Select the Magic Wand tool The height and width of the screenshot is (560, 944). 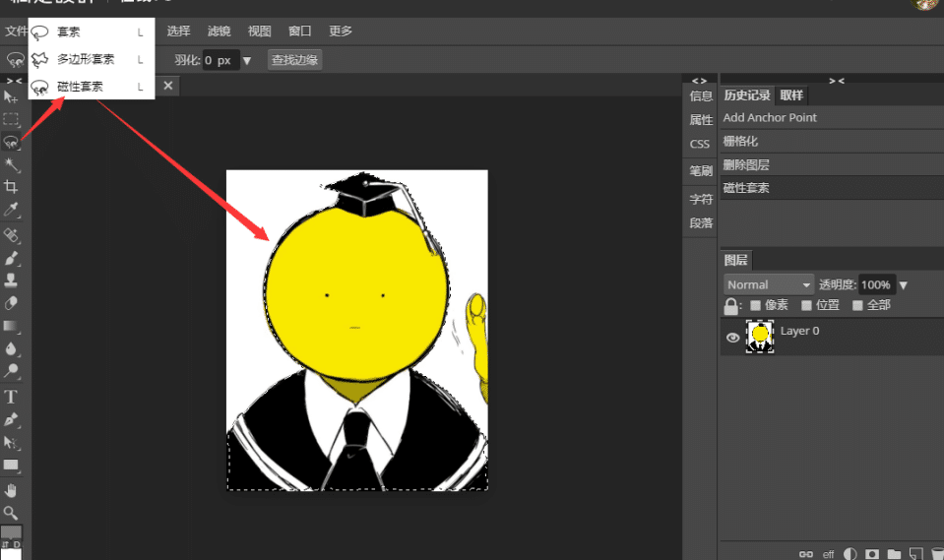click(12, 164)
